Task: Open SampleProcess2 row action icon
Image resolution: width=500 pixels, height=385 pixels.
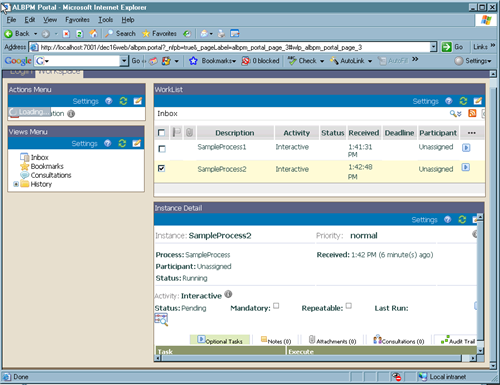Action: pos(466,167)
